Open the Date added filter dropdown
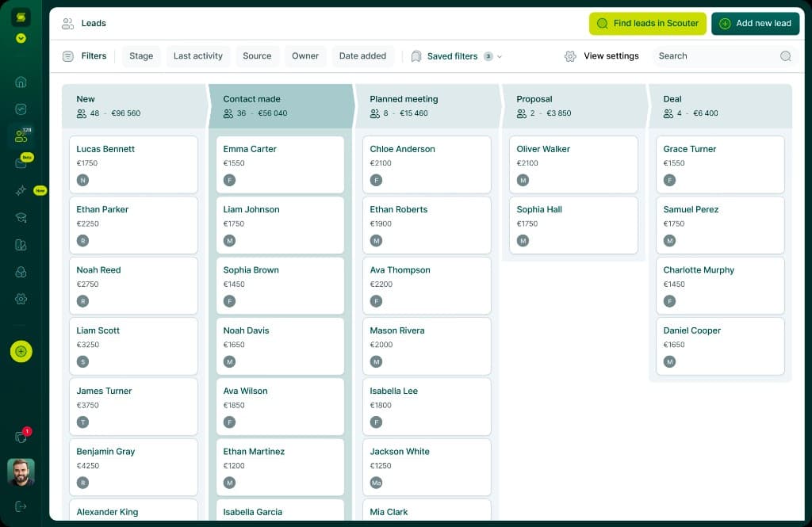The height and width of the screenshot is (527, 812). click(362, 56)
